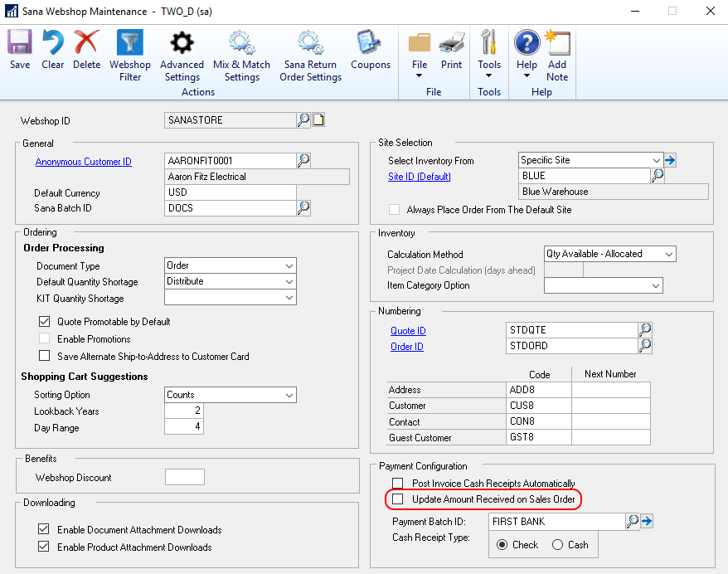Click the Quote ID field STDQTE
The image size is (728, 574).
point(572,330)
